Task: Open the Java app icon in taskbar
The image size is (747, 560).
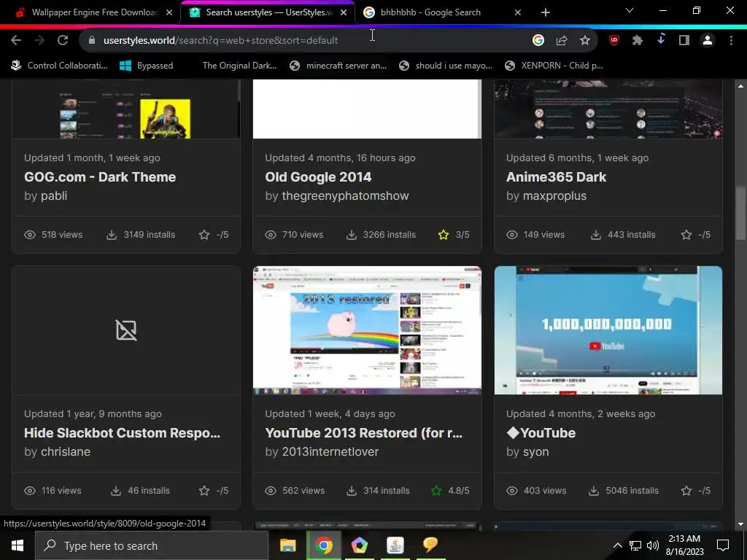Action: point(395,545)
